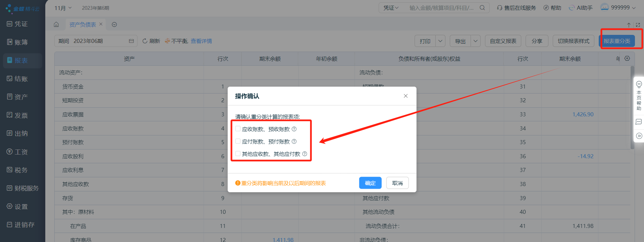This screenshot has height=242, width=644.
Task: Click the refresh icon next to 刷新
Action: (x=145, y=41)
